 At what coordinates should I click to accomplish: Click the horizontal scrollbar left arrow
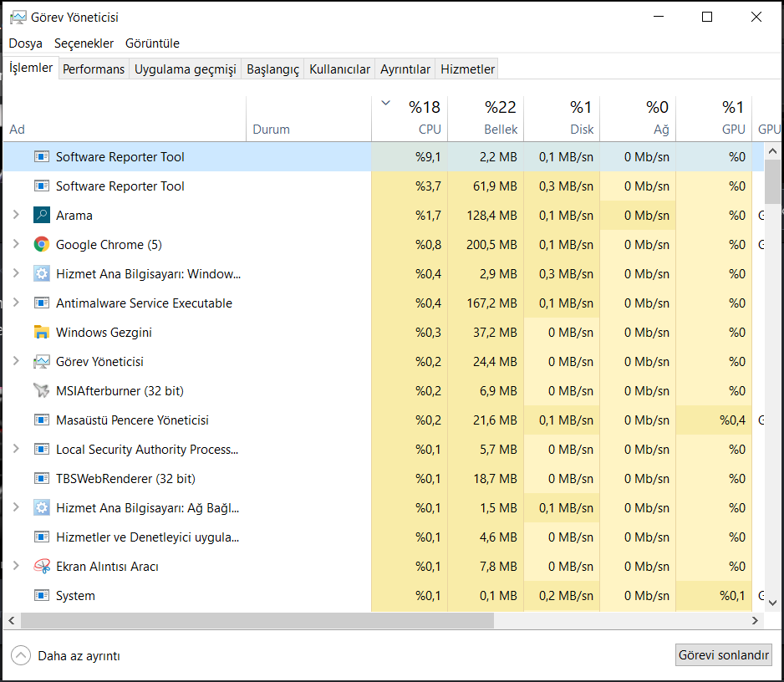12,620
